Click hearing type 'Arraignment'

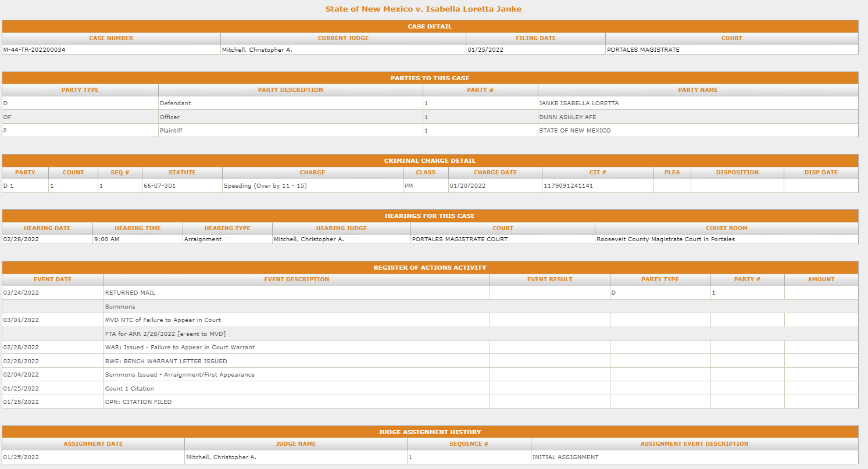tap(203, 239)
